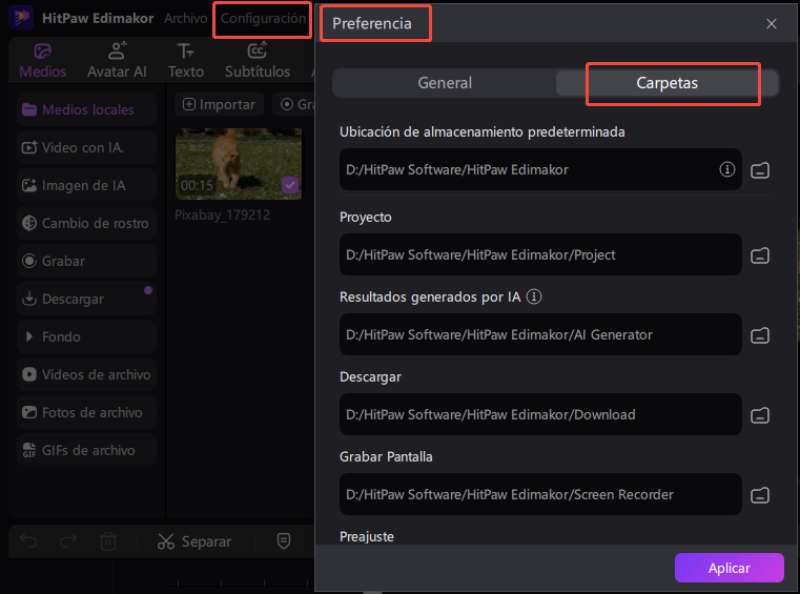Open the Avatar AI panel

coord(117,60)
